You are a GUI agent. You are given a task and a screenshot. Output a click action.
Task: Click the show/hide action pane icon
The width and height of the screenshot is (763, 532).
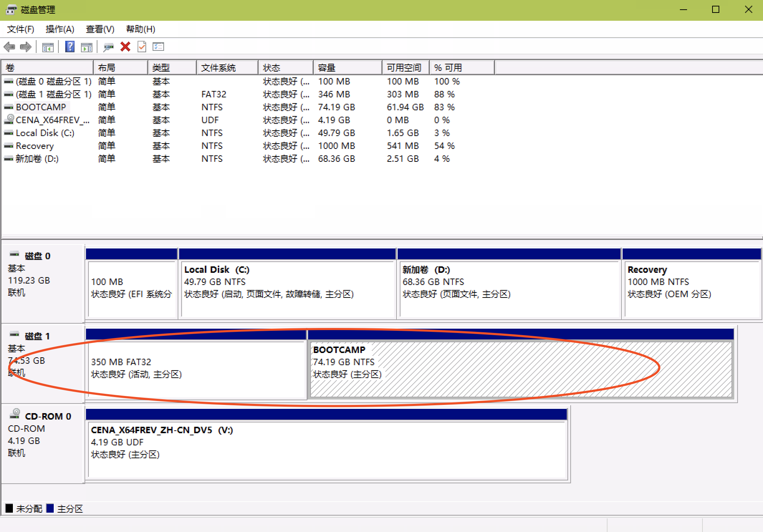pyautogui.click(x=87, y=47)
